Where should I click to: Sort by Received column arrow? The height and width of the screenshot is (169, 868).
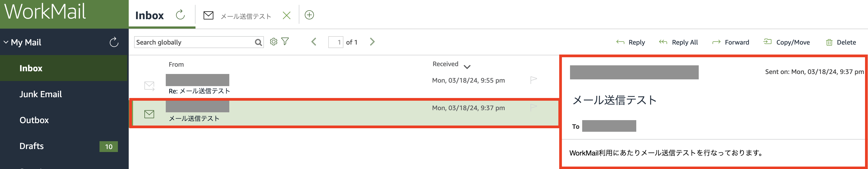point(467,67)
